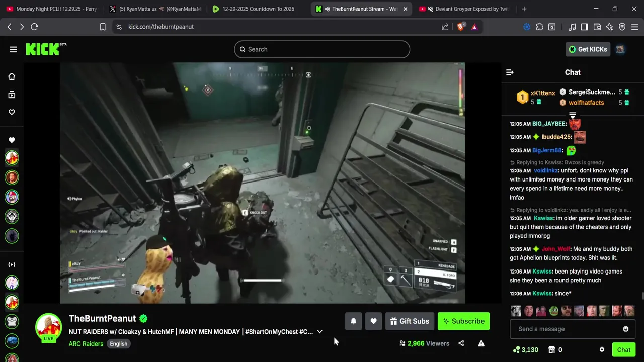The width and height of the screenshot is (644, 362).
Task: Open the outlined heart Following icon in the sidebar
Action: [x=12, y=112]
